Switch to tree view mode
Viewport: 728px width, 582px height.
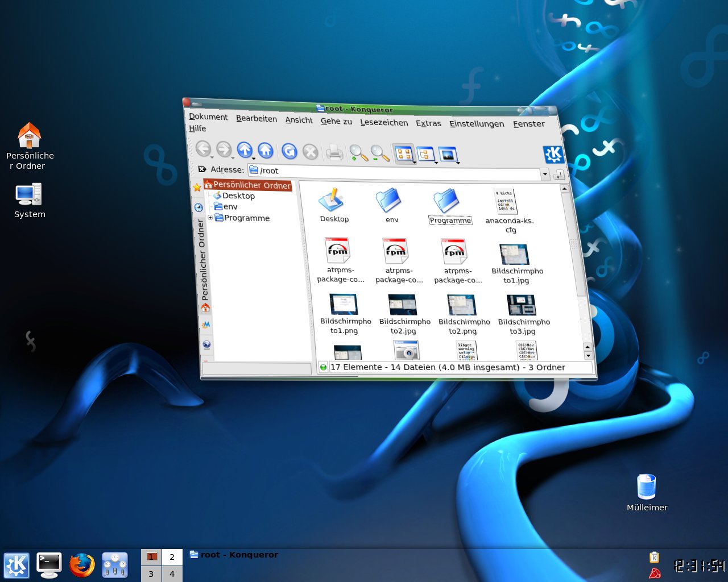425,155
